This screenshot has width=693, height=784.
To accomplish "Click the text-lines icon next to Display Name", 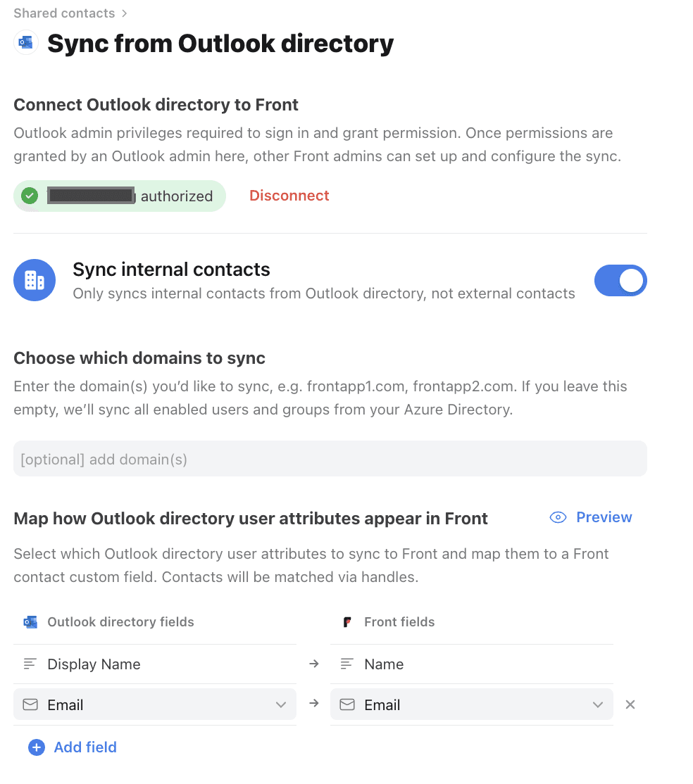I will pos(30,664).
